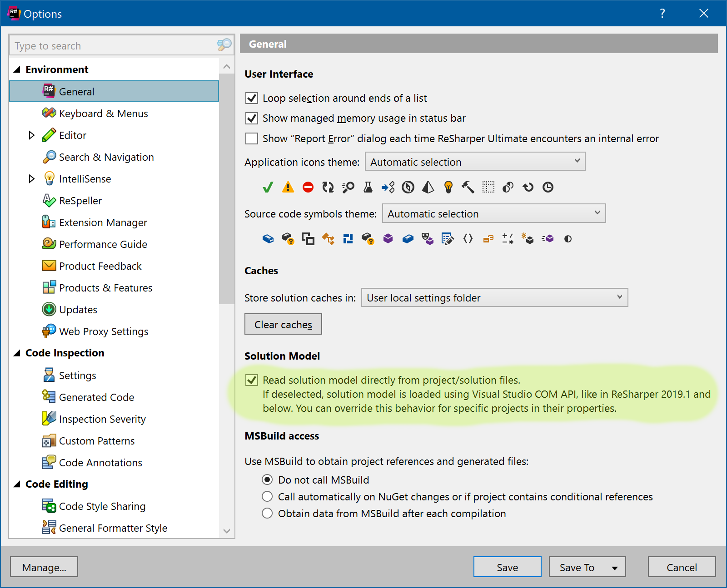Click the Product Feedback envelope icon
This screenshot has width=727, height=588.
click(x=49, y=266)
